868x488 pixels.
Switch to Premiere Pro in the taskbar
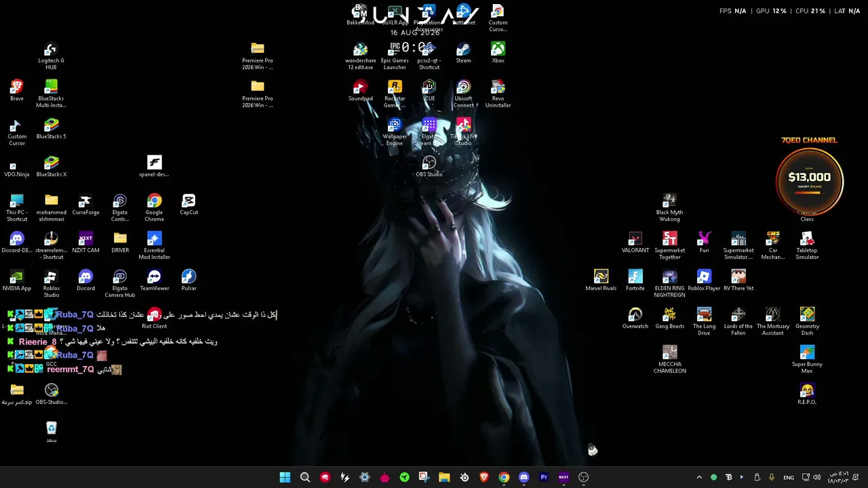[x=543, y=477]
